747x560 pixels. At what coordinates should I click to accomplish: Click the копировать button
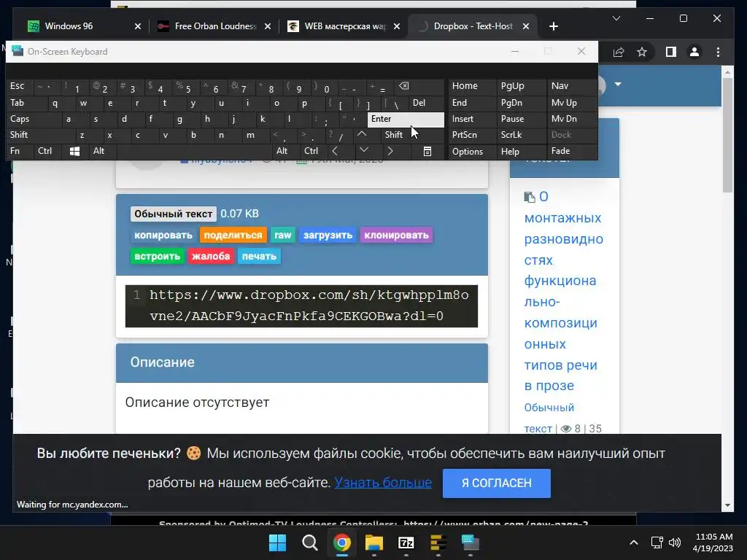coord(163,236)
